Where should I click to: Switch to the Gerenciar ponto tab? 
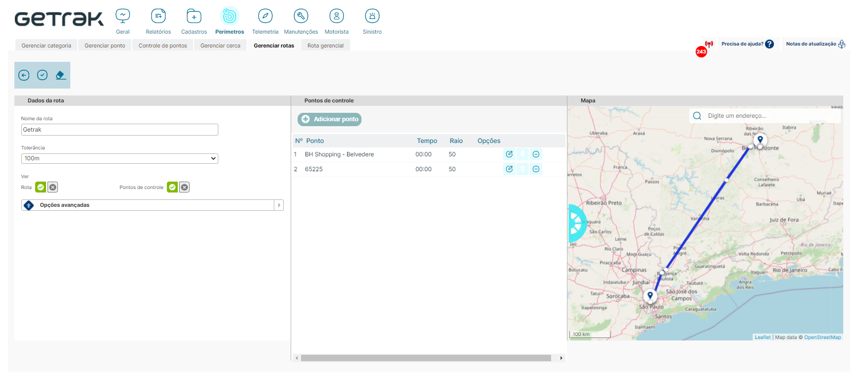pos(105,46)
